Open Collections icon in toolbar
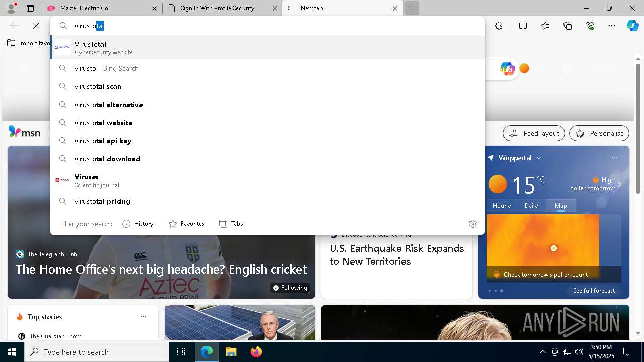This screenshot has height=362, width=644. 568,26
